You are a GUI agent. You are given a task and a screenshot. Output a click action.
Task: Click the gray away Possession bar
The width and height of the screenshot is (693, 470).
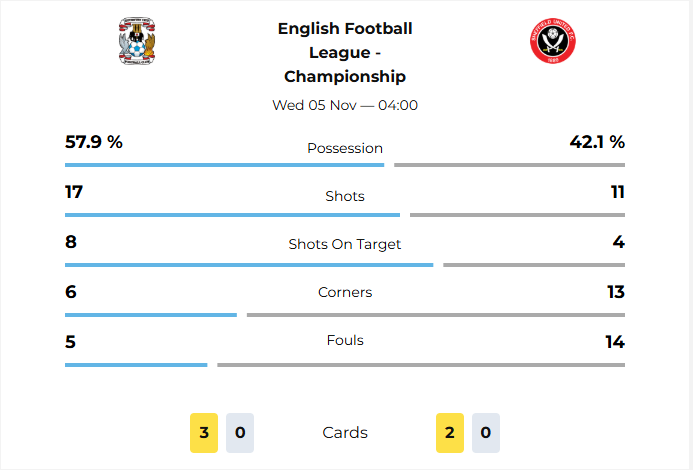(x=509, y=165)
